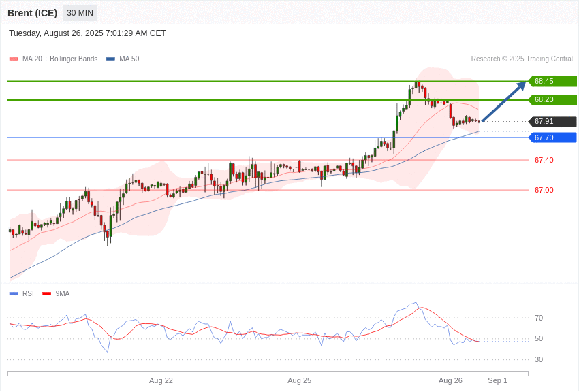The width and height of the screenshot is (579, 392).
Task: Click the RSI 70 level label
Action: 539,318
